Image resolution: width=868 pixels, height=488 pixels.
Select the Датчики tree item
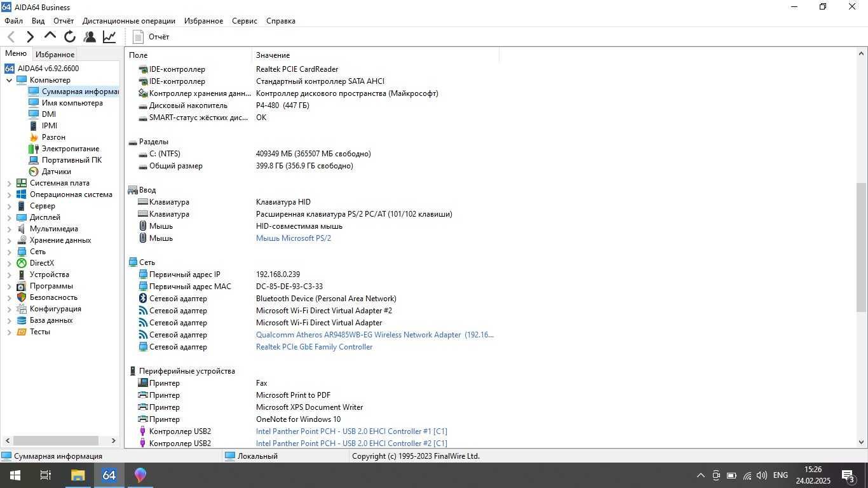tap(57, 172)
